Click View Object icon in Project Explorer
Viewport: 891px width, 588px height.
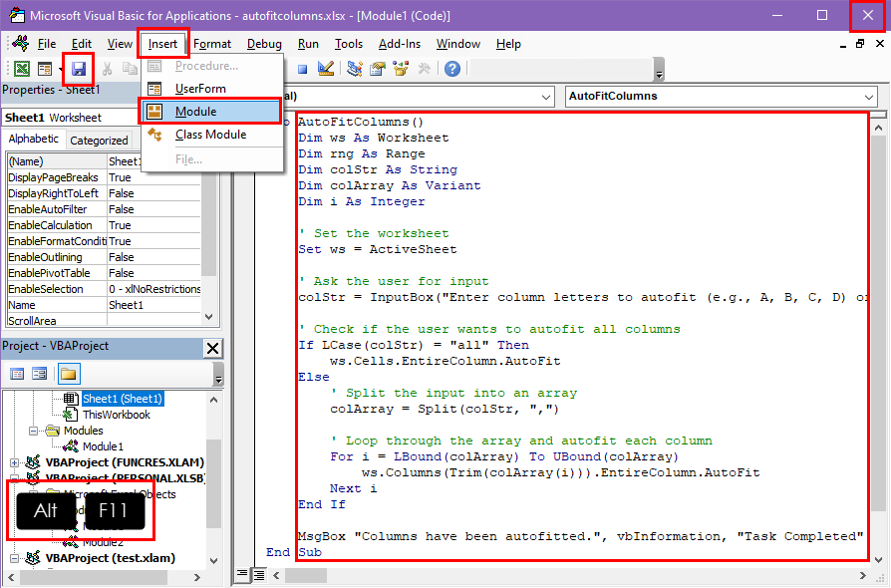39,374
